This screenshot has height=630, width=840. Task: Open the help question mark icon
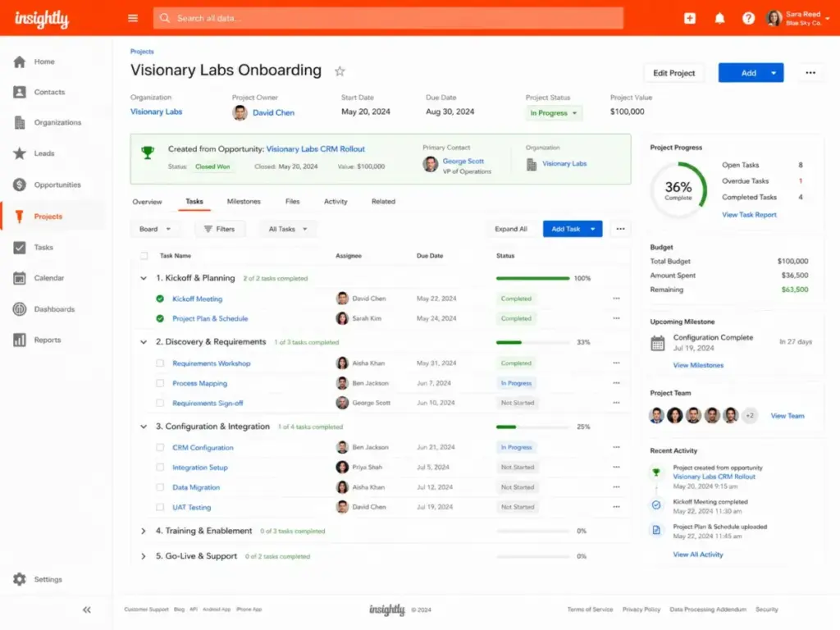(x=748, y=18)
